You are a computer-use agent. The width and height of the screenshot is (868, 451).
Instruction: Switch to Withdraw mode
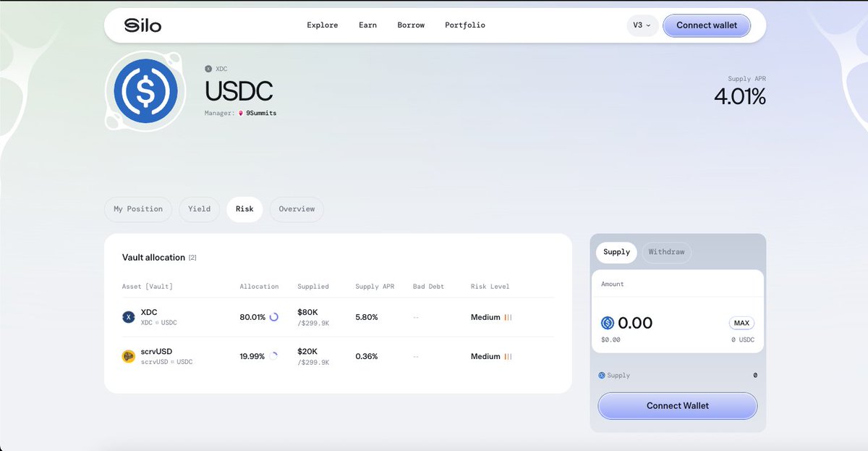coord(666,252)
